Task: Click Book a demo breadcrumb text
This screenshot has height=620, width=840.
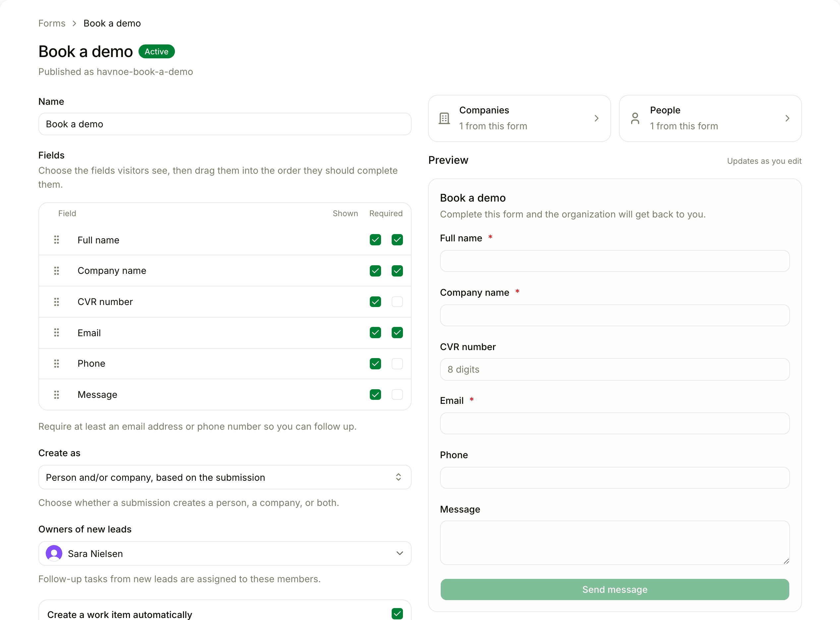Action: click(112, 23)
